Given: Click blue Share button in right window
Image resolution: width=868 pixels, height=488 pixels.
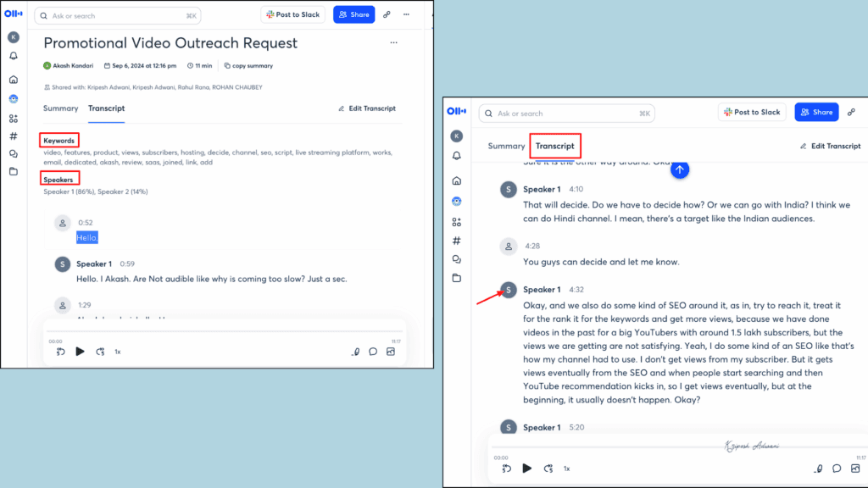Looking at the screenshot, I should coord(817,113).
